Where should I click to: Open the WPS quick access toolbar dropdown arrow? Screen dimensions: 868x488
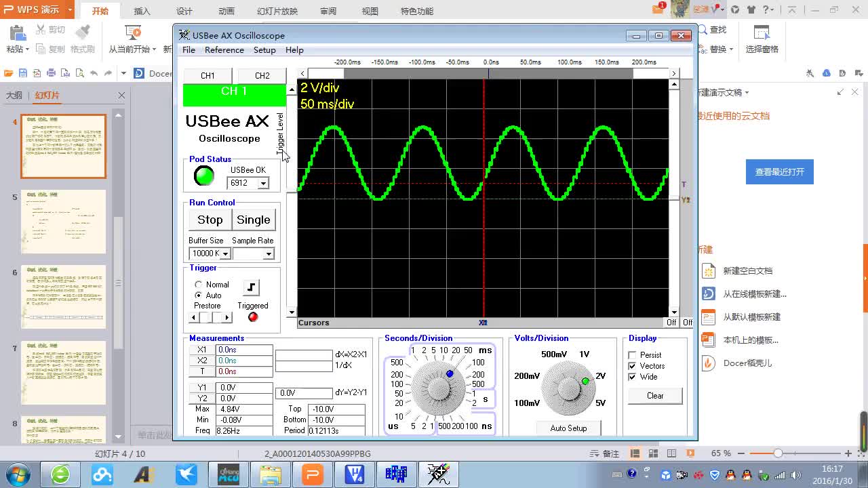tap(123, 73)
